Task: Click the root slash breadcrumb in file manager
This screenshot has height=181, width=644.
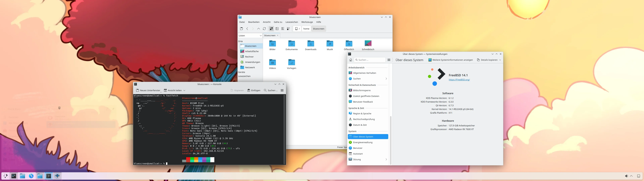Action: 297,29
